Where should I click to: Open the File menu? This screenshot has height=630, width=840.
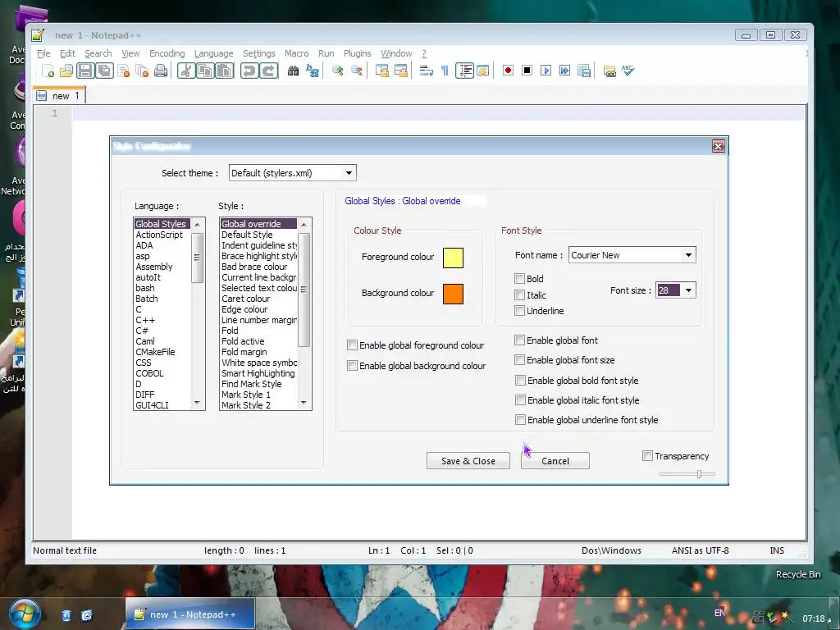[x=43, y=53]
